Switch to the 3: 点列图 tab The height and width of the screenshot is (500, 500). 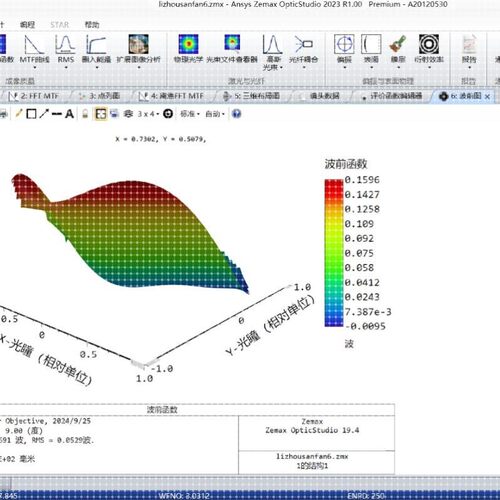tap(100, 96)
